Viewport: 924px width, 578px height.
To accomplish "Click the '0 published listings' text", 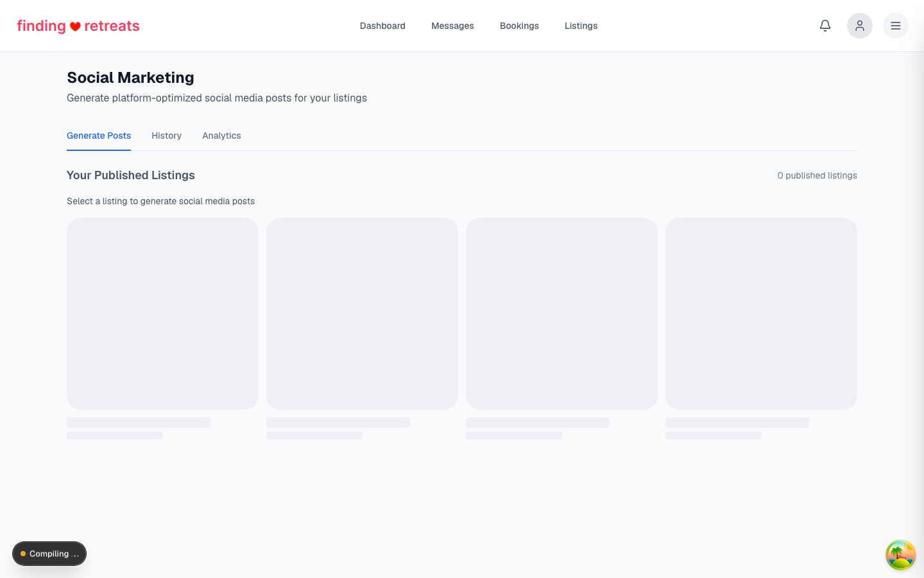I will tap(817, 175).
